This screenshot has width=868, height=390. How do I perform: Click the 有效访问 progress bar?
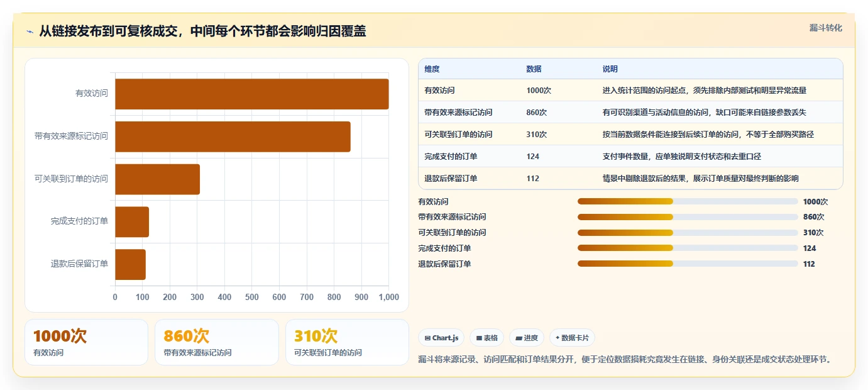[688, 201]
